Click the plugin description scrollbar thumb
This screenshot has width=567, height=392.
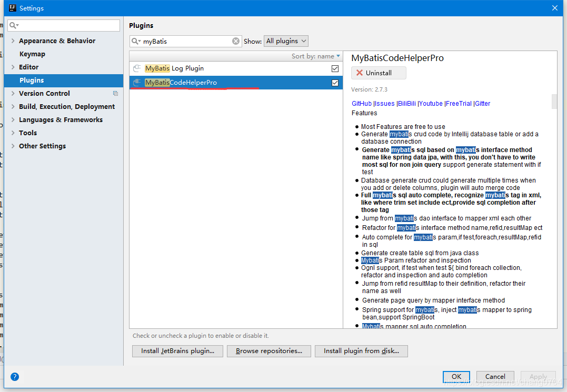click(x=554, y=102)
